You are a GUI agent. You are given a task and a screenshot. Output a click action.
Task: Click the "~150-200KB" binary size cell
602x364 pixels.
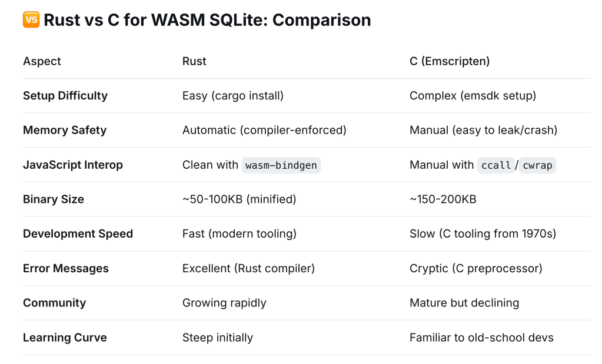click(x=443, y=199)
